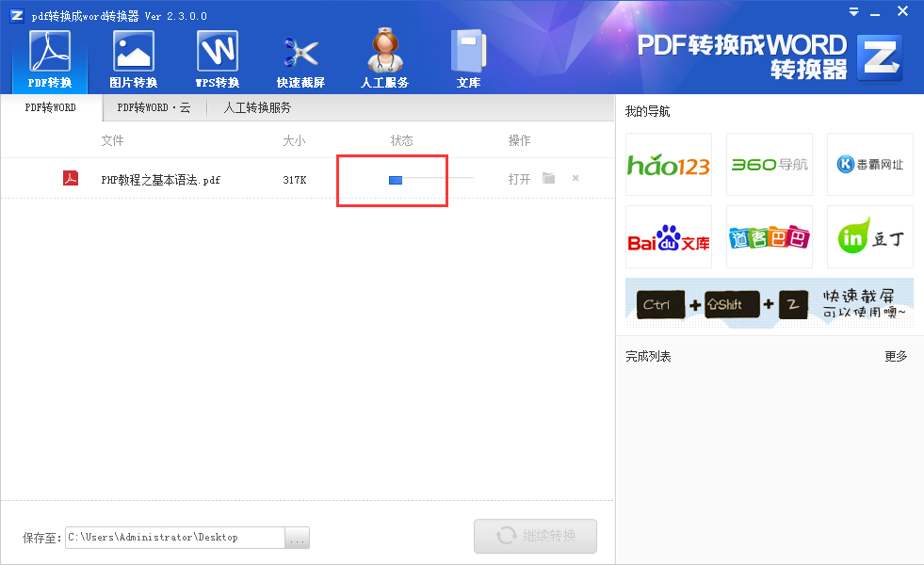
Task: Click the save path input field
Action: pyautogui.click(x=174, y=538)
